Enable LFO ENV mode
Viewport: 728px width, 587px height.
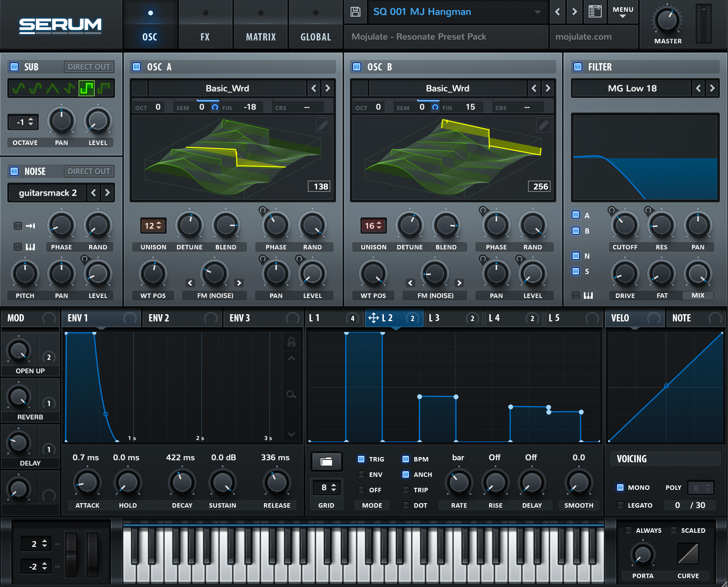click(x=361, y=474)
